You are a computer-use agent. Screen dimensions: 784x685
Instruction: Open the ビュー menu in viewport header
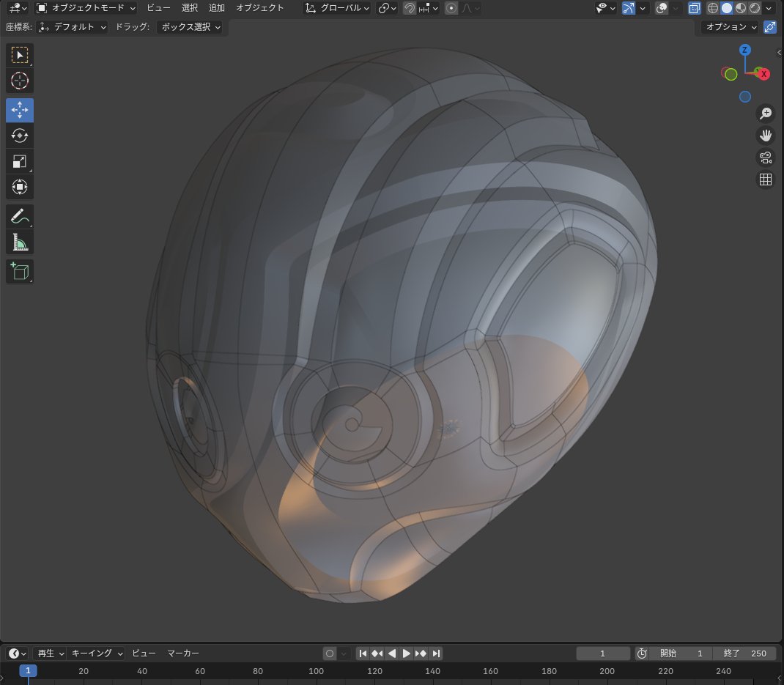[158, 8]
